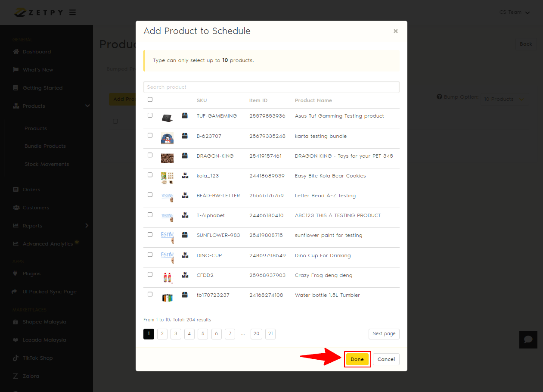Click the yellow Done button
This screenshot has width=543, height=392.
tap(357, 359)
